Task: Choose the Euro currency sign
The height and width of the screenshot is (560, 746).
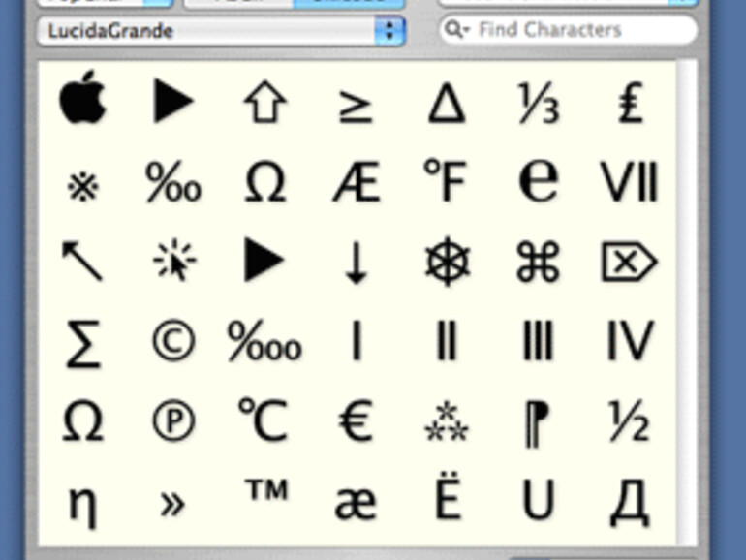Action: click(x=356, y=421)
